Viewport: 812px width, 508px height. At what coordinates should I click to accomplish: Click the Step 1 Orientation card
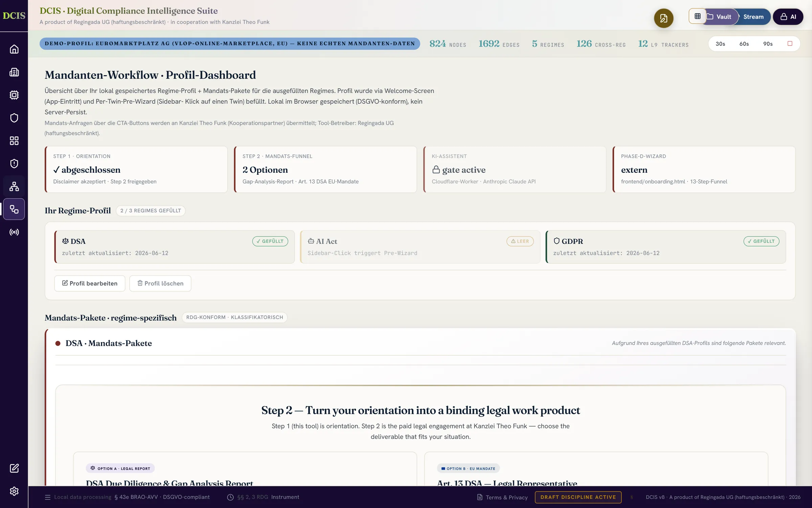136,169
